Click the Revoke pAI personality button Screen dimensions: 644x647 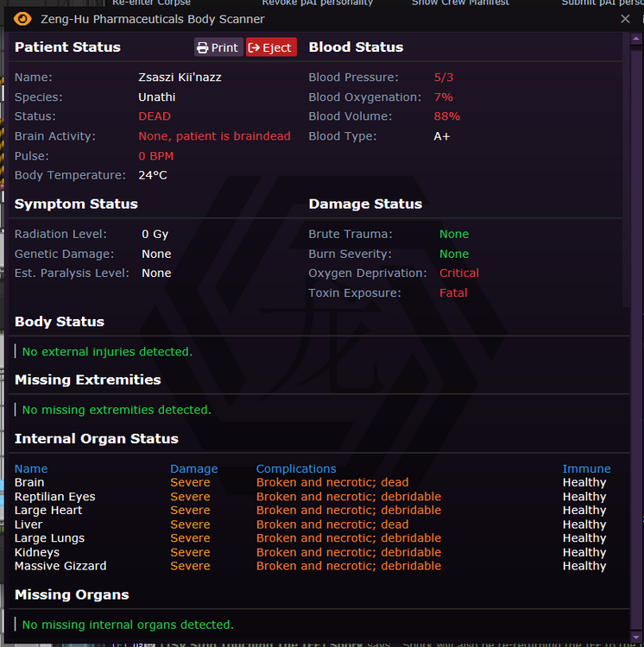[x=317, y=3]
